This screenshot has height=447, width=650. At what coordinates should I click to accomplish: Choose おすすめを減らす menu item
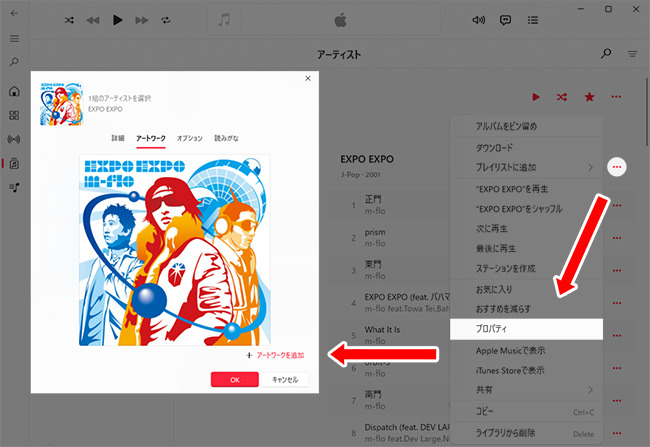[526, 309]
